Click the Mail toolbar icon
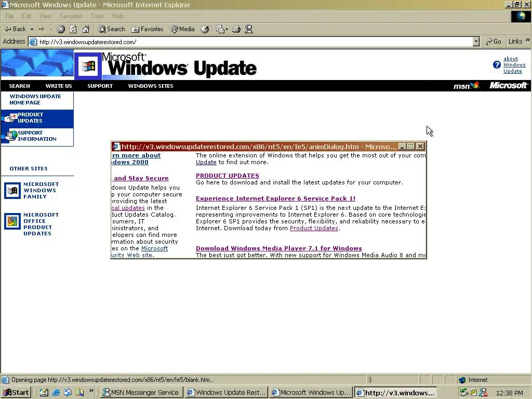This screenshot has height=399, width=532. (x=220, y=29)
